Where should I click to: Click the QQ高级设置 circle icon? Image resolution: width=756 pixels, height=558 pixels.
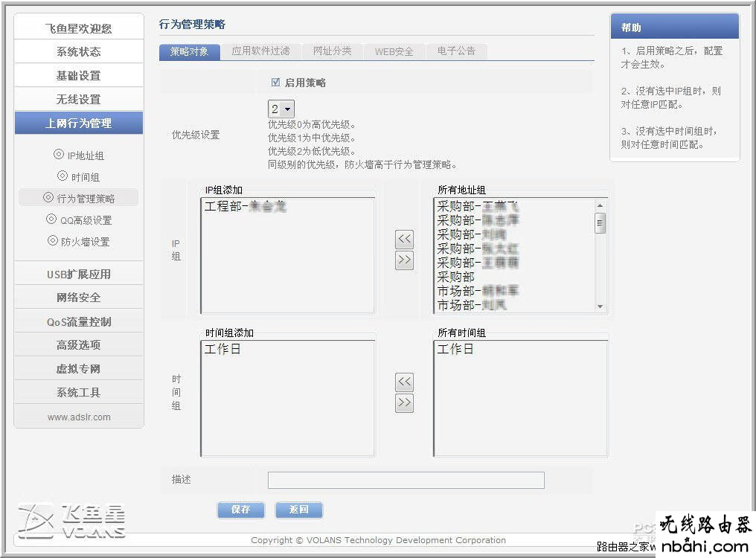(51, 219)
